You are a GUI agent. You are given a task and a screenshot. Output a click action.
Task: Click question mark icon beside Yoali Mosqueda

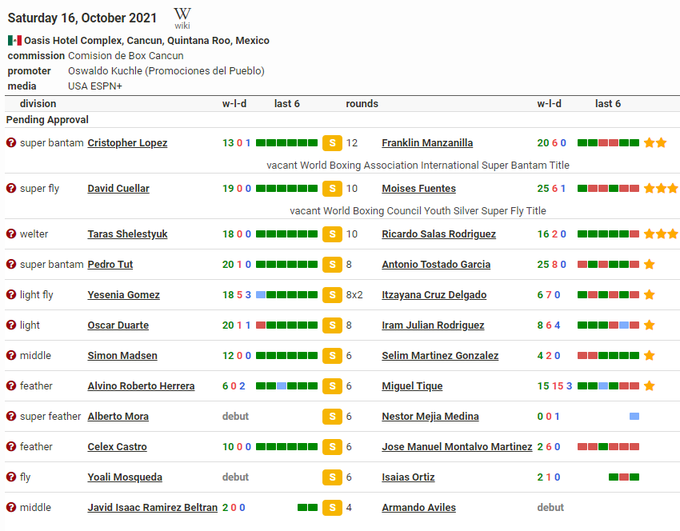(11, 478)
